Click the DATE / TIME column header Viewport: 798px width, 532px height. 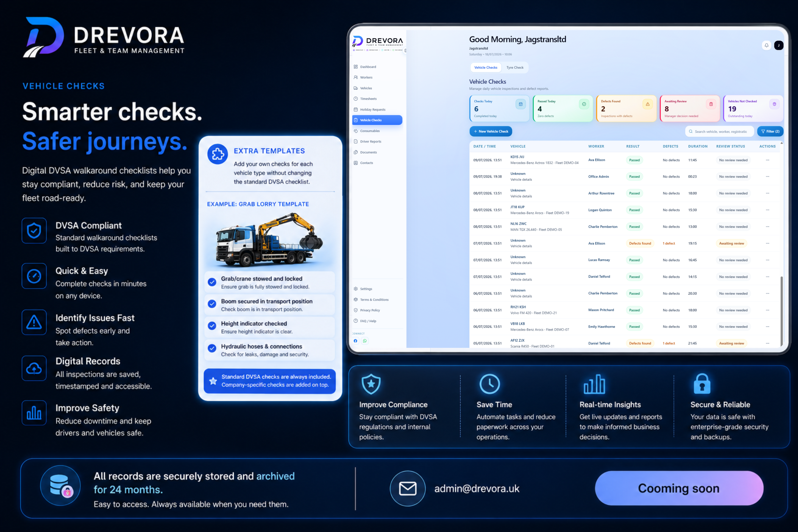[x=484, y=146]
